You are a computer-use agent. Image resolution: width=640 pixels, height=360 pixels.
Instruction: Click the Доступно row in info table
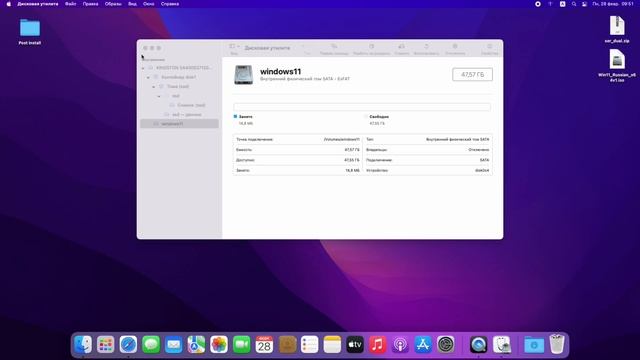point(298,160)
